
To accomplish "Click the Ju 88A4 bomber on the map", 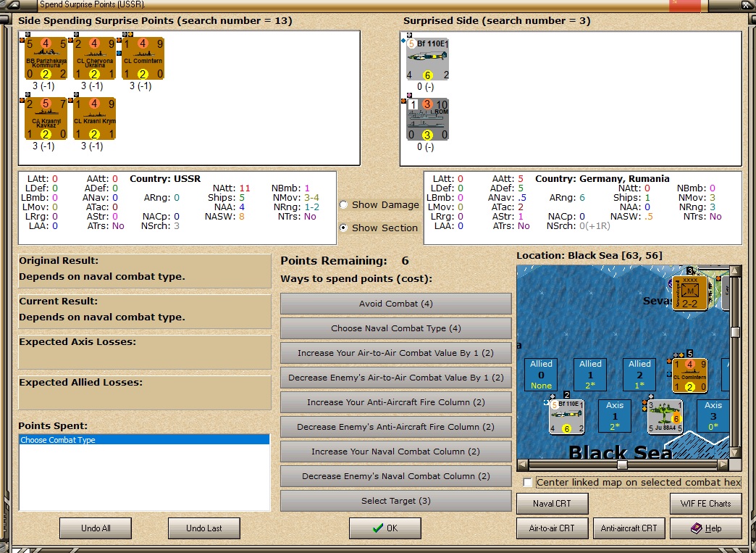I will pyautogui.click(x=665, y=416).
